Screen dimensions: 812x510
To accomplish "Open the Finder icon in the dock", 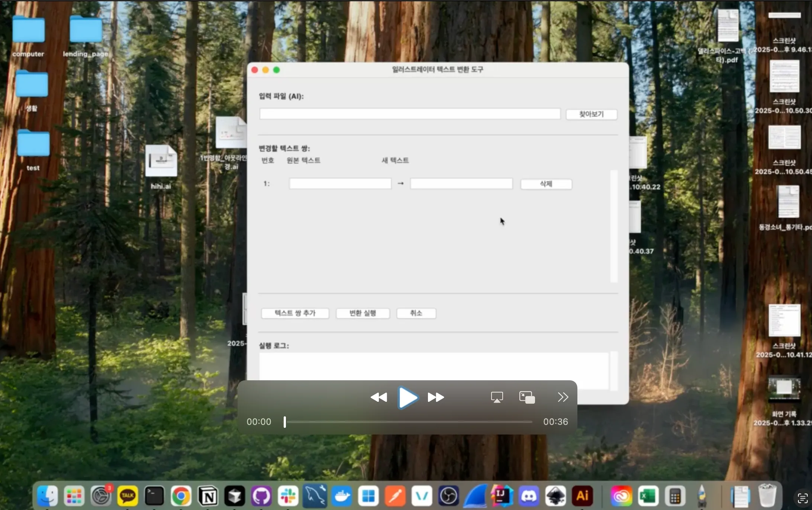I will (47, 496).
